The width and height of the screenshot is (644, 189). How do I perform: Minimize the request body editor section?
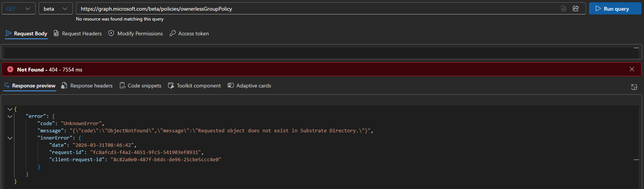pyautogui.click(x=636, y=48)
